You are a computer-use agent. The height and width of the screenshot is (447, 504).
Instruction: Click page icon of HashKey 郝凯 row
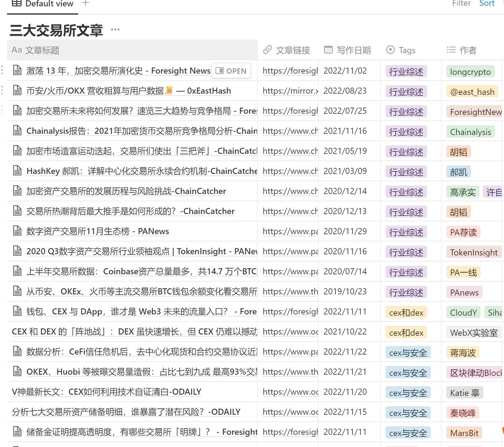[17, 171]
